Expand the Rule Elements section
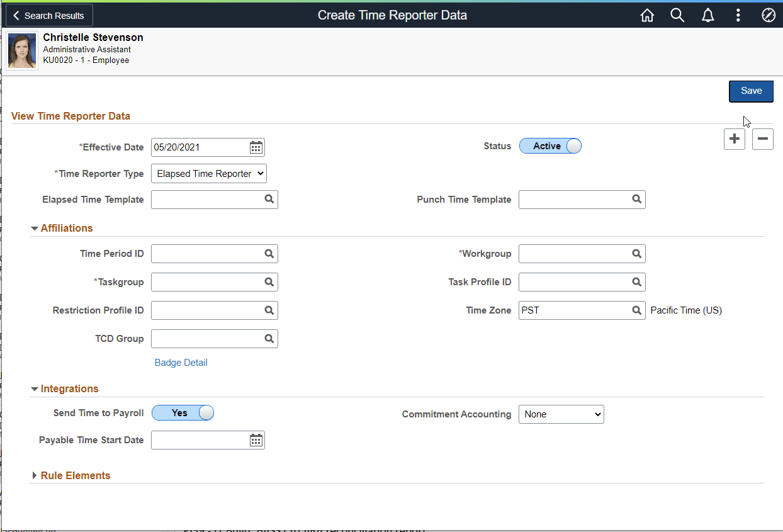 (x=71, y=475)
